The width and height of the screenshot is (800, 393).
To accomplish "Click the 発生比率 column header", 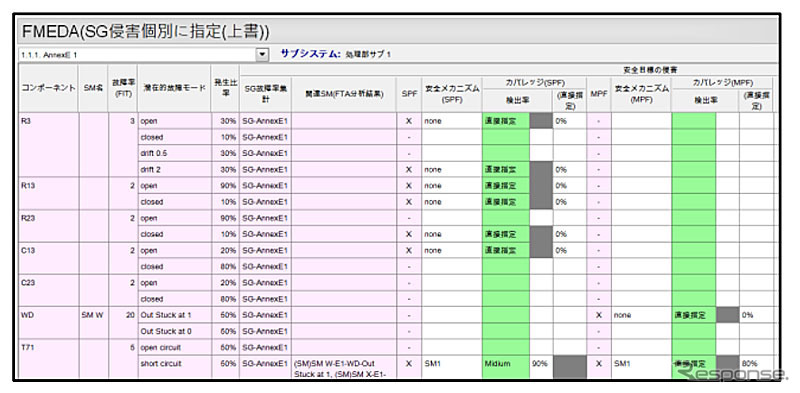I will click(x=225, y=88).
